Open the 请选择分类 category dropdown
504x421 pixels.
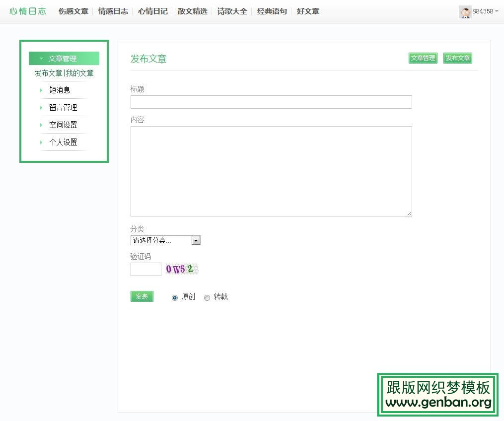pos(165,240)
